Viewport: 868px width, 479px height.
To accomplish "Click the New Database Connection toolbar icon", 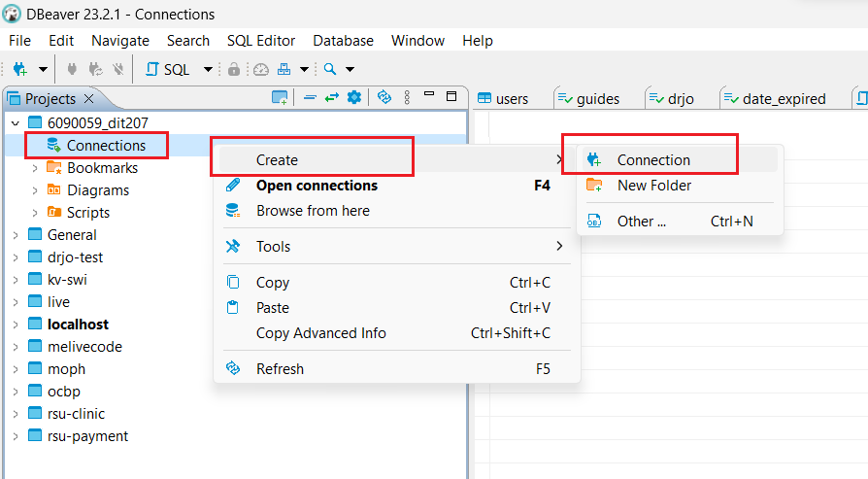I will 20,69.
